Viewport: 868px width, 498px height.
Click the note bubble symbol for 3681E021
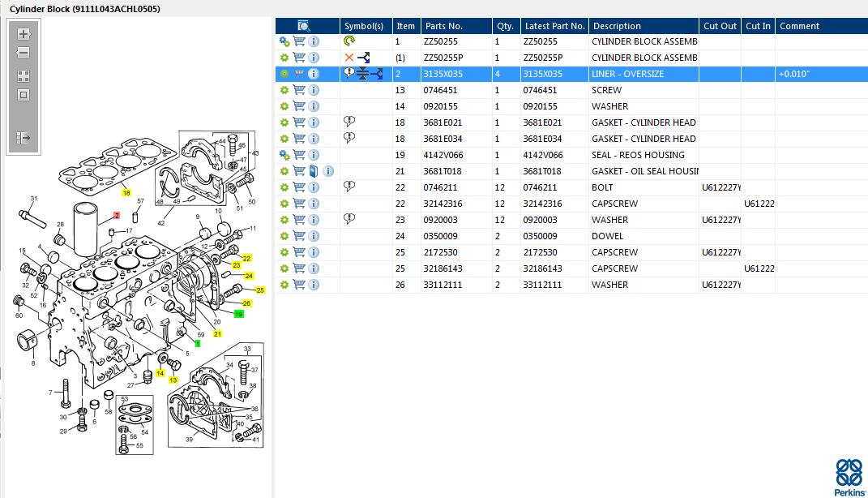(349, 122)
